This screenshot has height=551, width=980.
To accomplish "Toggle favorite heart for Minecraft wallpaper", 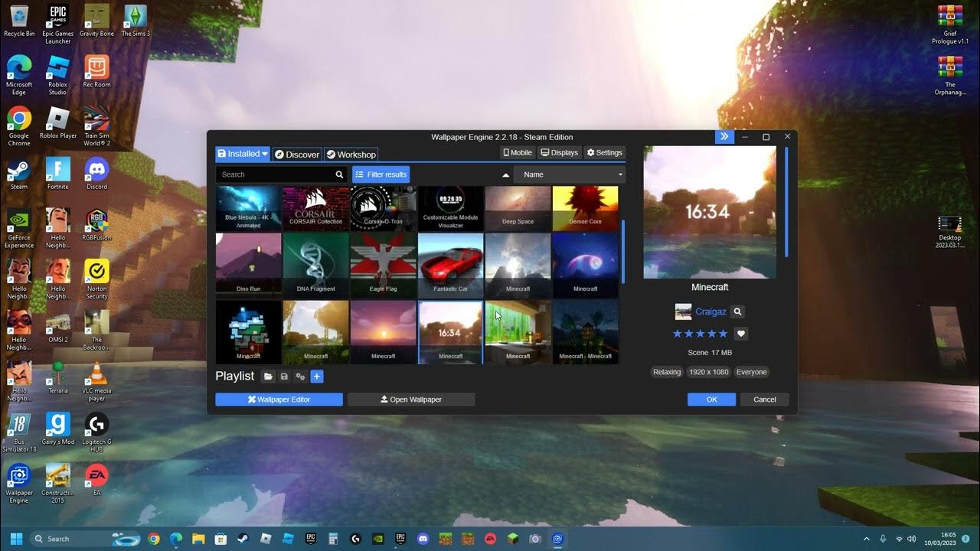I will [740, 334].
